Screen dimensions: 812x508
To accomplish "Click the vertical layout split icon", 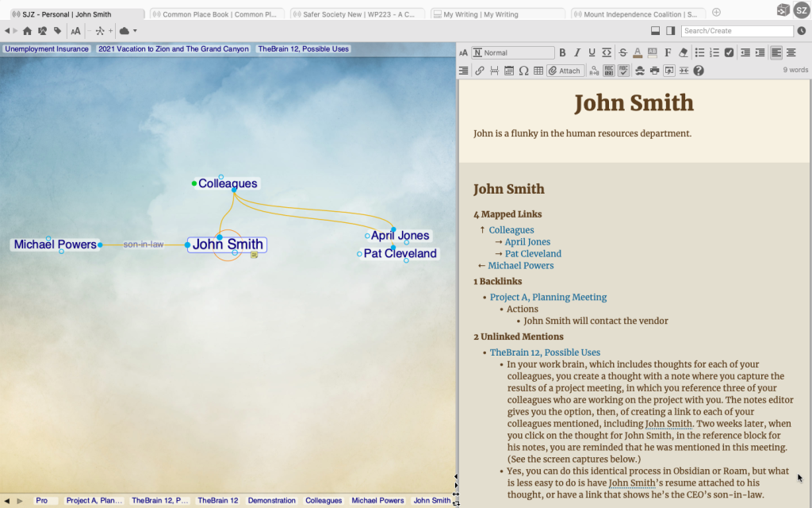I will (x=671, y=31).
